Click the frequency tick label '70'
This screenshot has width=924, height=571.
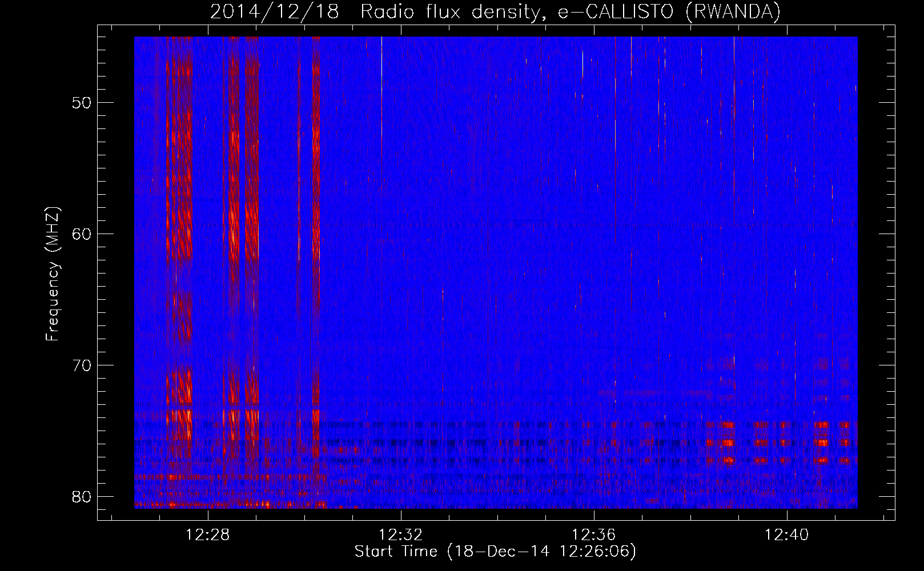[x=82, y=365]
